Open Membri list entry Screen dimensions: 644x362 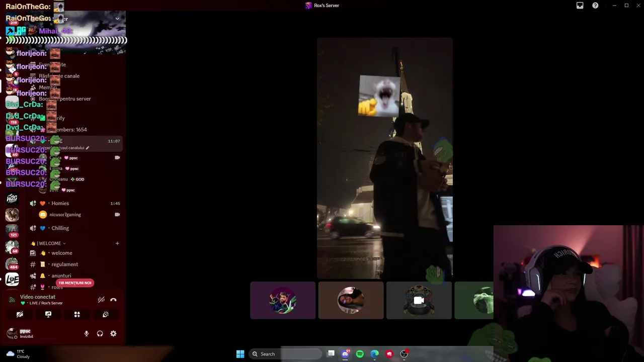pyautogui.click(x=48, y=87)
